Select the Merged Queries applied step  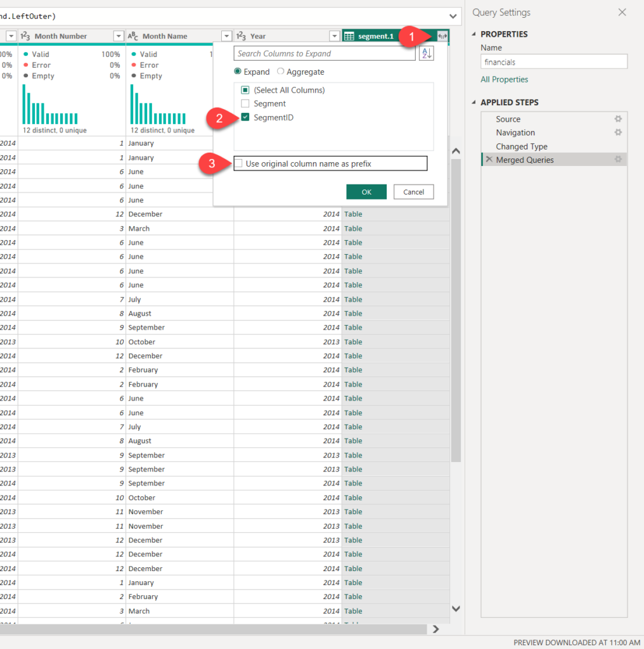[554, 160]
